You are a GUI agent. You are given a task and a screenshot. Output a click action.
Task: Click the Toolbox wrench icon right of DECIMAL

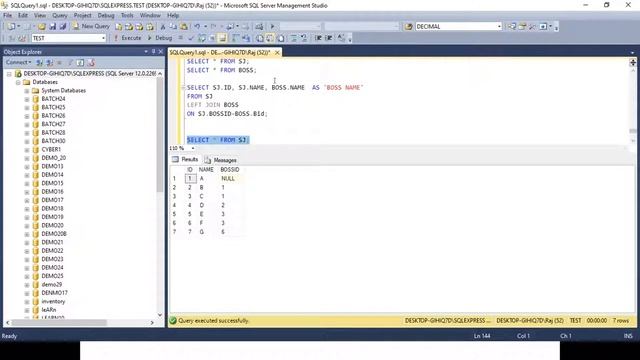[532, 27]
